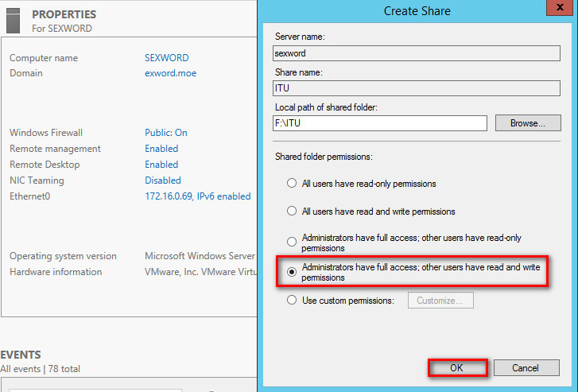This screenshot has height=392, width=578.
Task: Focus the Local path of shared folder field
Action: click(379, 123)
